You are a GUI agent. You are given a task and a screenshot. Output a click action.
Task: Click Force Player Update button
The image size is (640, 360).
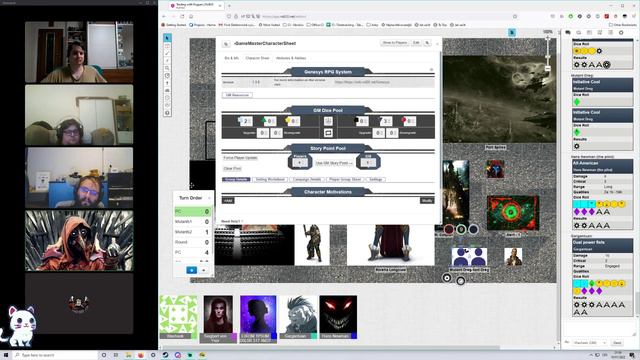(x=240, y=158)
